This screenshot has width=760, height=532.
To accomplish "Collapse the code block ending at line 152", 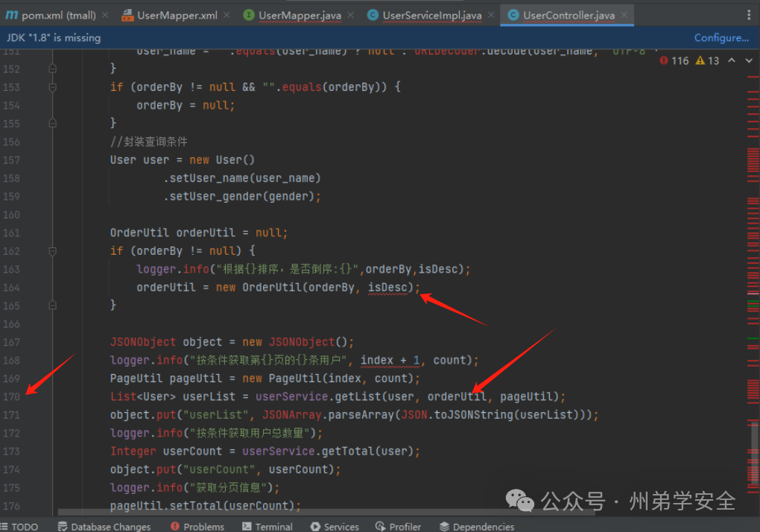I will 53,69.
